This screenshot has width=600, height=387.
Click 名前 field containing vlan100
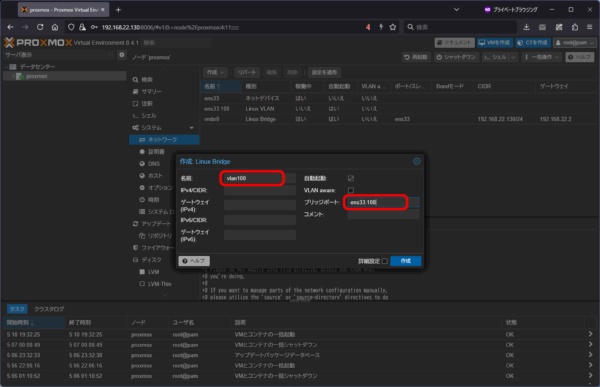(x=260, y=178)
